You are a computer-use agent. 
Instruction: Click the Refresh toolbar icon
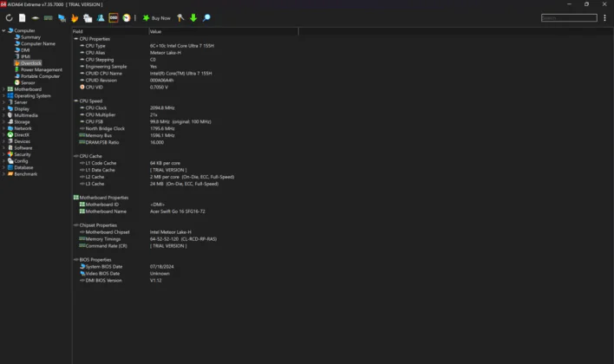(9, 18)
